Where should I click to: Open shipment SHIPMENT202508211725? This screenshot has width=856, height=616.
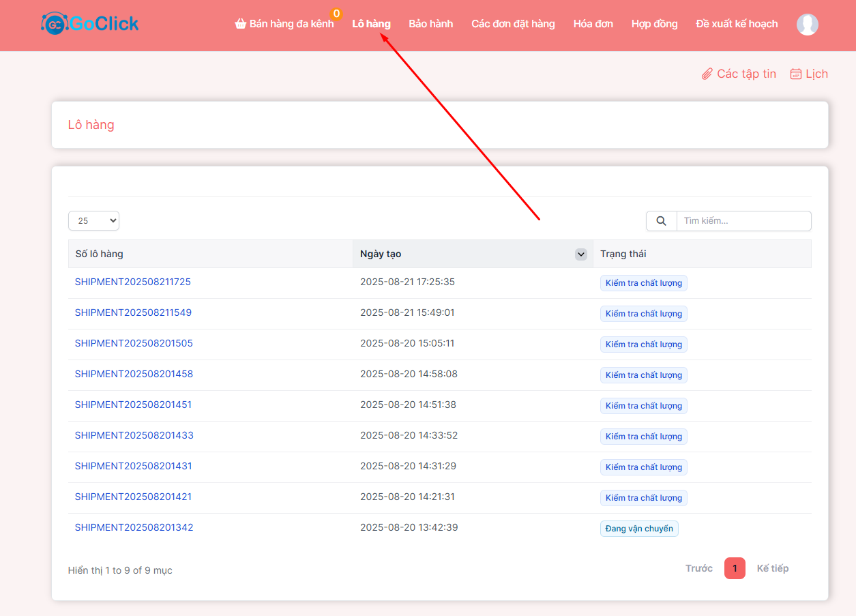tap(133, 282)
